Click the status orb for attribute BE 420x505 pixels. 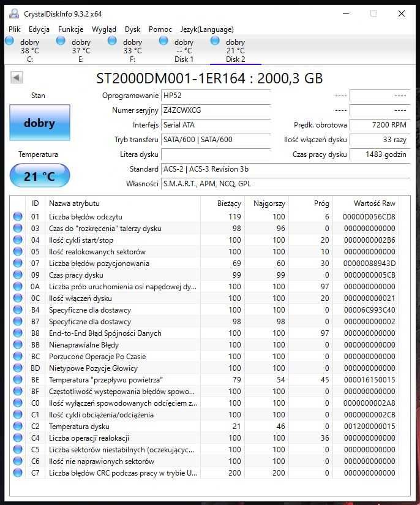[x=18, y=379]
